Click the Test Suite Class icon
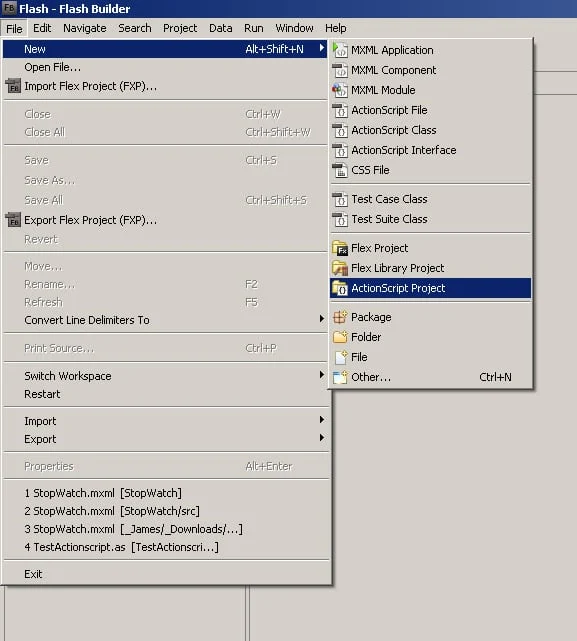The image size is (577, 641). [x=340, y=219]
